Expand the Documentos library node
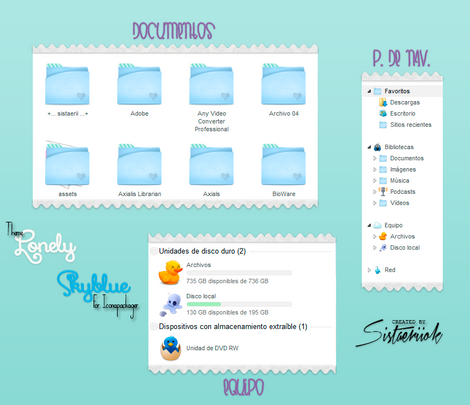 [374, 158]
